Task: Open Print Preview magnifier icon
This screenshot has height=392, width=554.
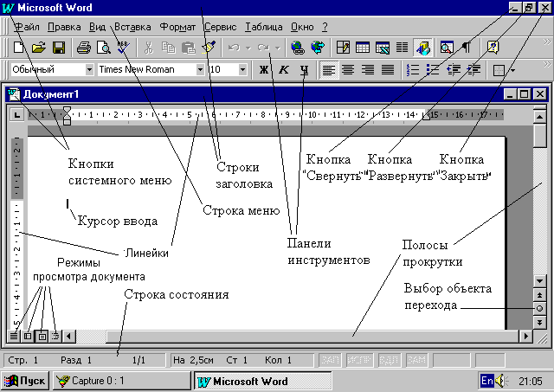Action: pyautogui.click(x=104, y=47)
